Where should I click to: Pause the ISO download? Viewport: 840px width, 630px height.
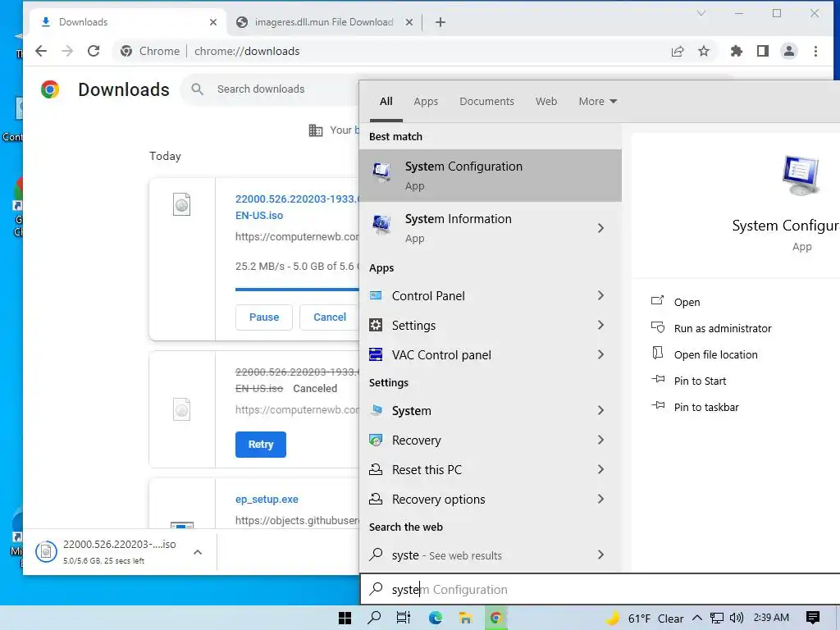264,317
